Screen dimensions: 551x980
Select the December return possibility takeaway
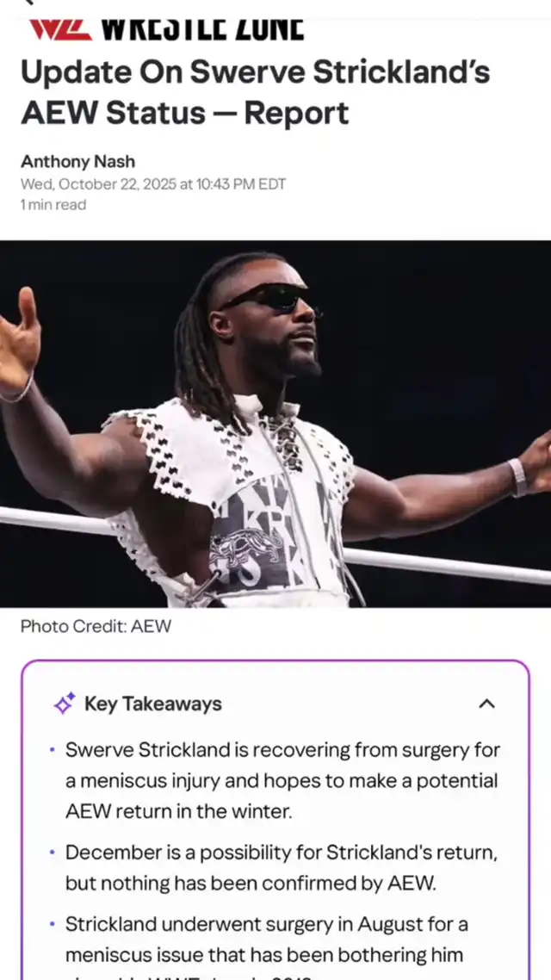[x=282, y=867]
